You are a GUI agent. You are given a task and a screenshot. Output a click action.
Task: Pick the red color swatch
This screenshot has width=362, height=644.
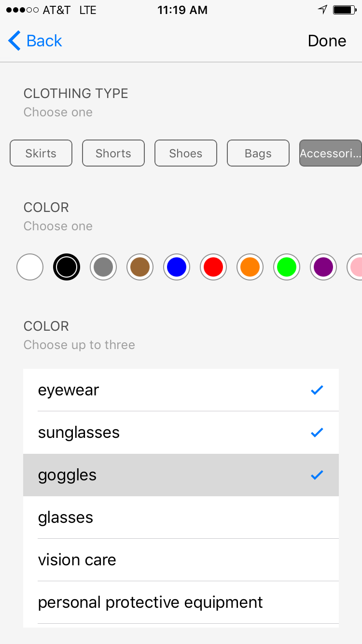coord(213,267)
